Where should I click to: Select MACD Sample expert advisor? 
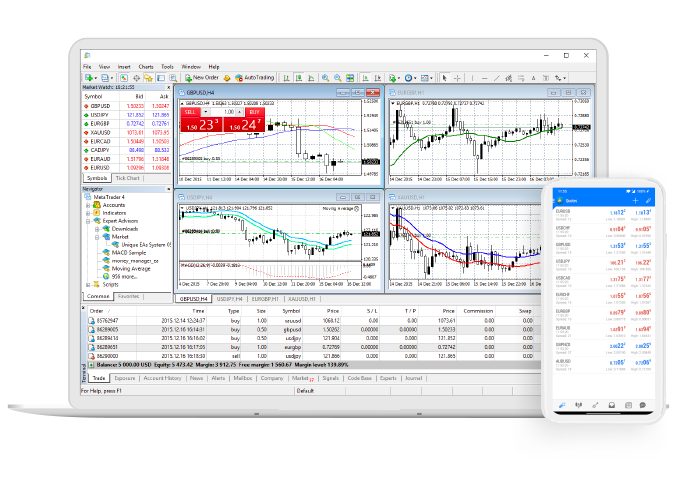tap(129, 252)
